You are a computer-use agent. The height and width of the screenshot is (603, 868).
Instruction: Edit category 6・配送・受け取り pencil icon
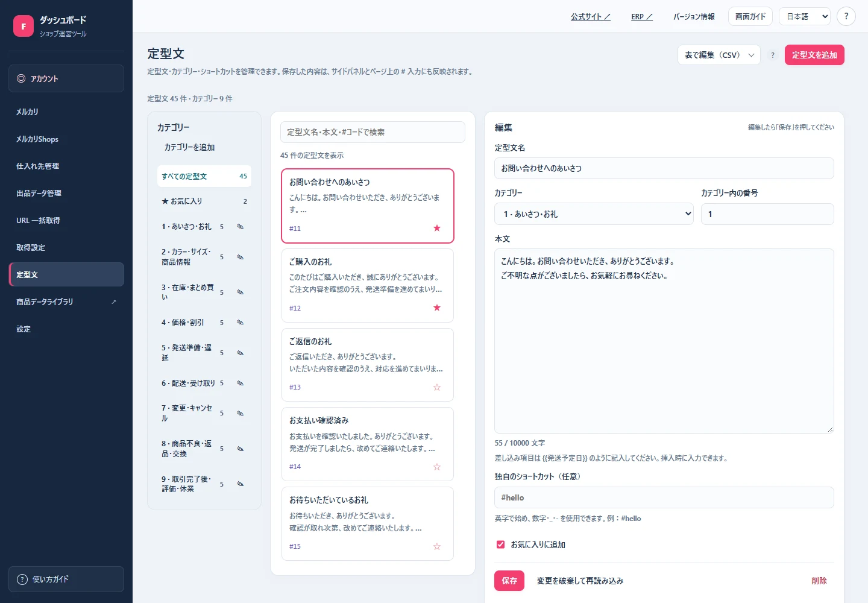[x=240, y=383]
